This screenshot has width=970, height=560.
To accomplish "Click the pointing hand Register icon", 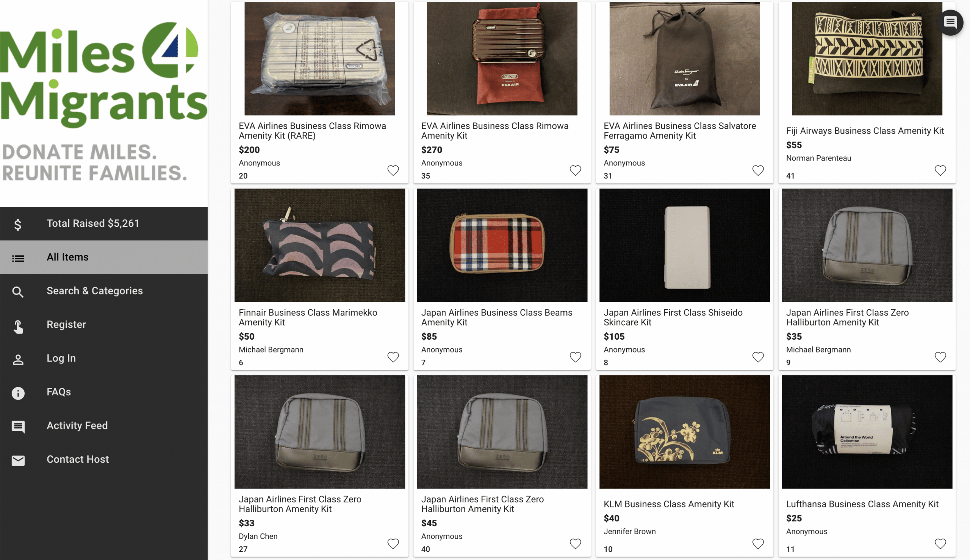I will 18,326.
